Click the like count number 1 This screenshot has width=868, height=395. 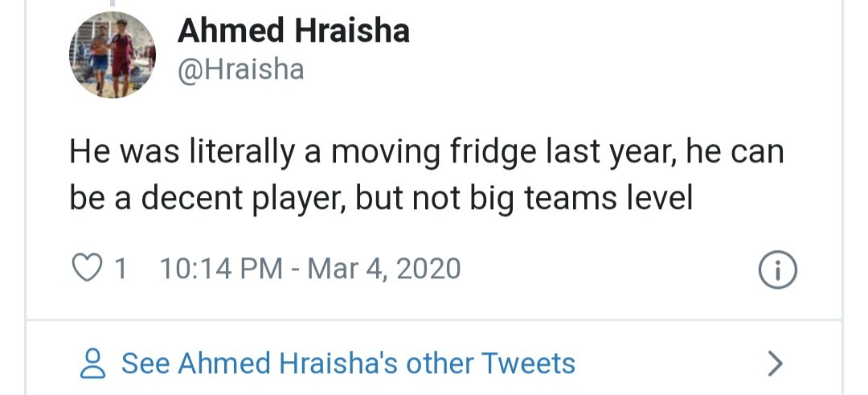121,268
